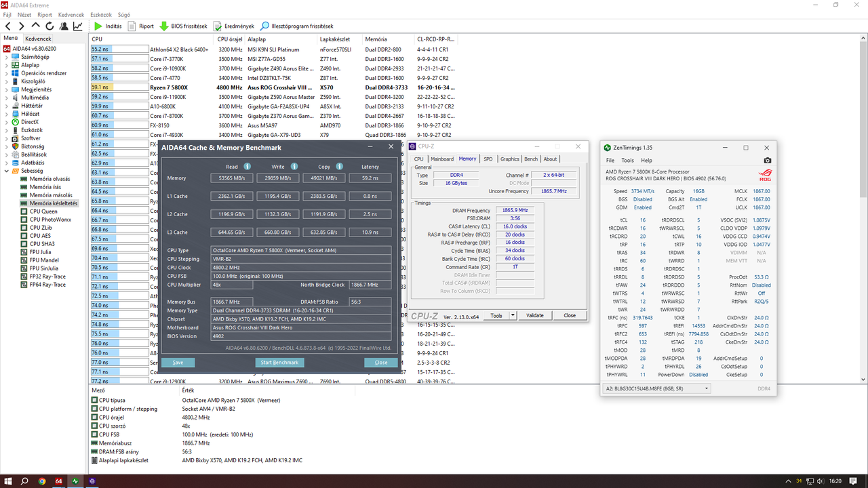Open the Eszközök menu
This screenshot has height=488, width=868.
[x=101, y=14]
